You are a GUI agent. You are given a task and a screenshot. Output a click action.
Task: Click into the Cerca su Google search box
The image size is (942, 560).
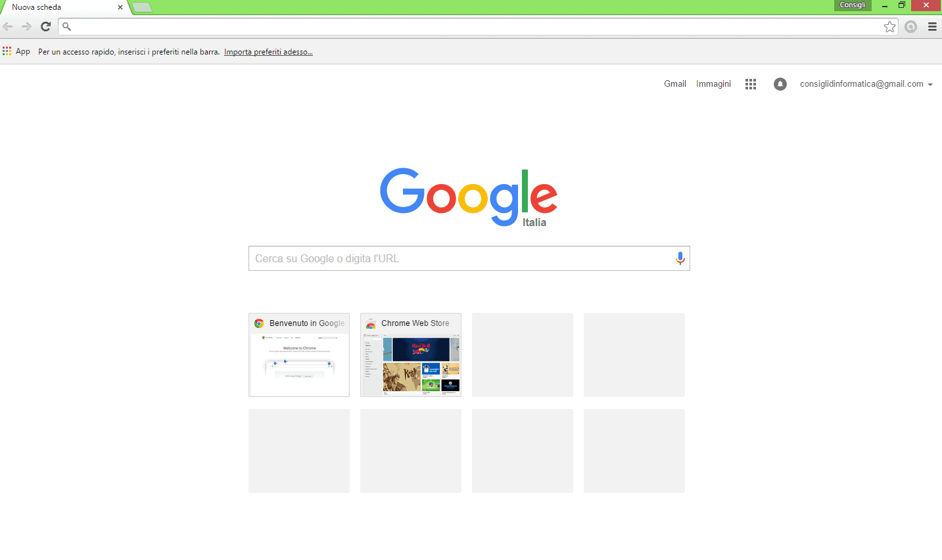(x=469, y=258)
